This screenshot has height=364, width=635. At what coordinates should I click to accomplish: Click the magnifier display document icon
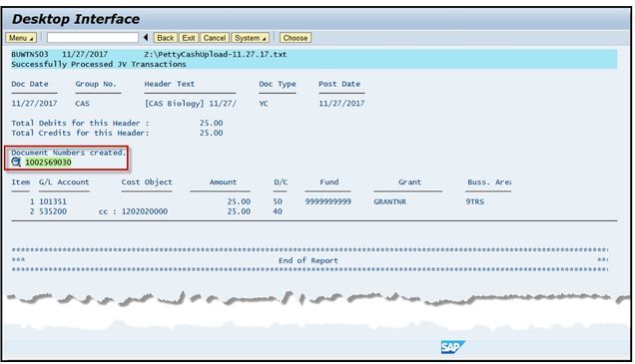coord(16,163)
